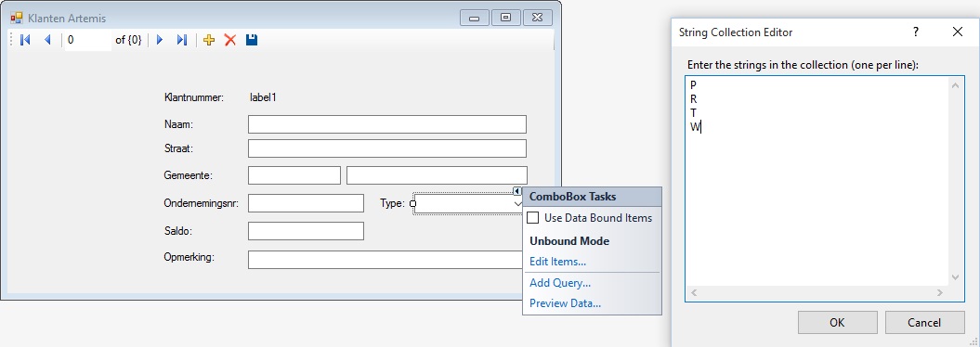Click the navigator toolbar grip handle
This screenshot has height=347, width=980.
point(12,40)
